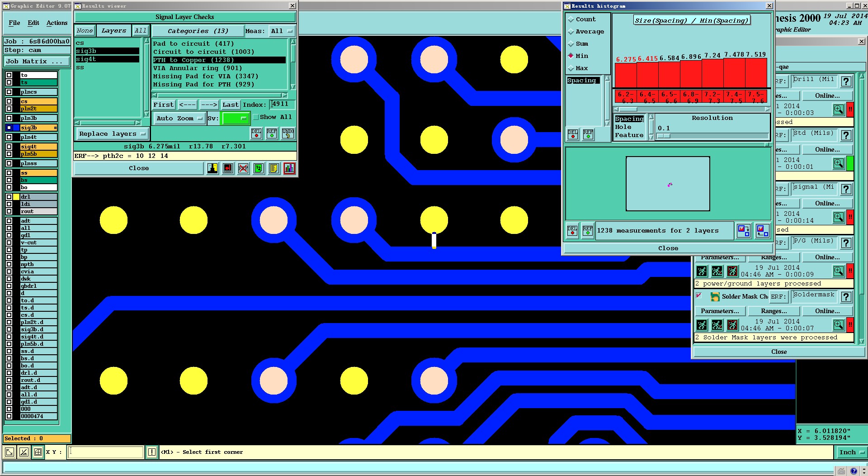The height and width of the screenshot is (476, 868).
Task: Open the Replace layers dropdown
Action: pos(112,134)
